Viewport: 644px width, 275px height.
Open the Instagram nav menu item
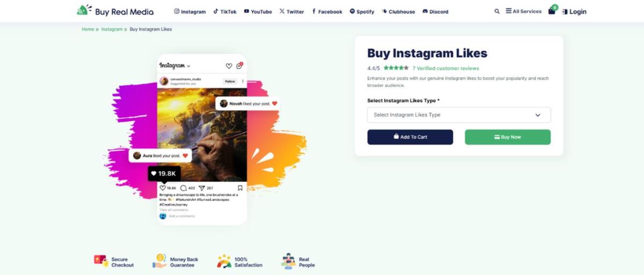pyautogui.click(x=190, y=11)
